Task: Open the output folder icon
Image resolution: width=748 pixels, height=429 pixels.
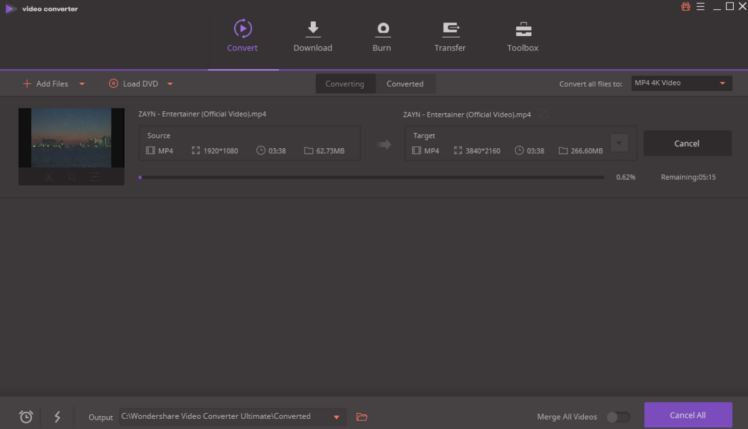Action: [x=362, y=416]
